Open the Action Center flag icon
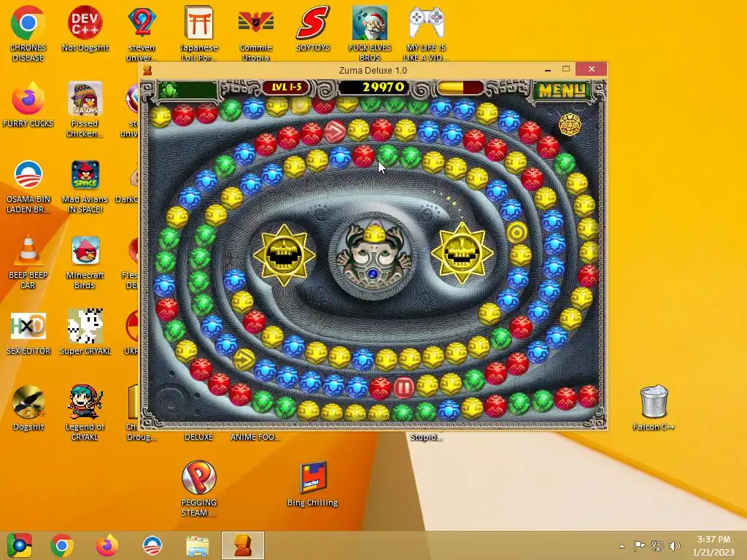 coord(639,545)
